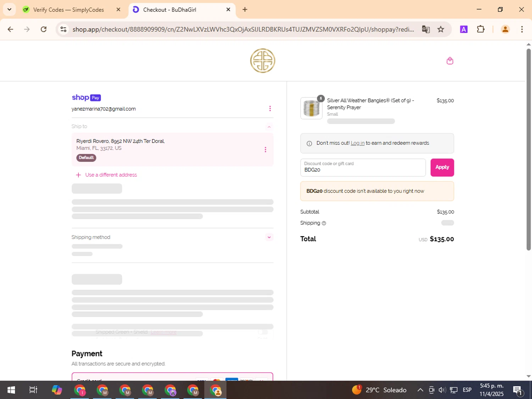Open the tab search dropdown arrow
Image resolution: width=532 pixels, height=399 pixels.
click(x=9, y=10)
